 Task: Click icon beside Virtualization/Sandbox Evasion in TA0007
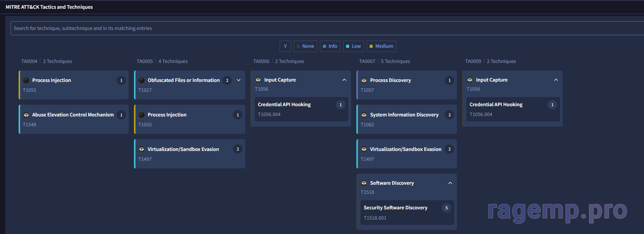tap(364, 149)
